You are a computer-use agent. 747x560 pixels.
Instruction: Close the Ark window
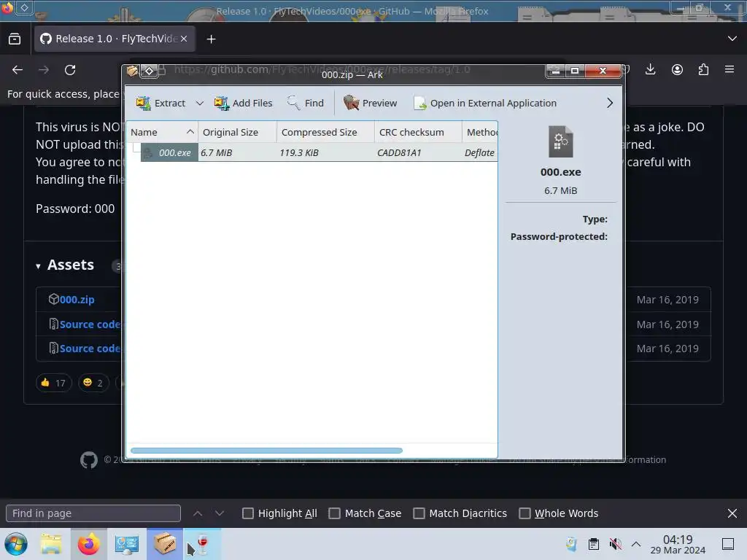[x=603, y=71]
